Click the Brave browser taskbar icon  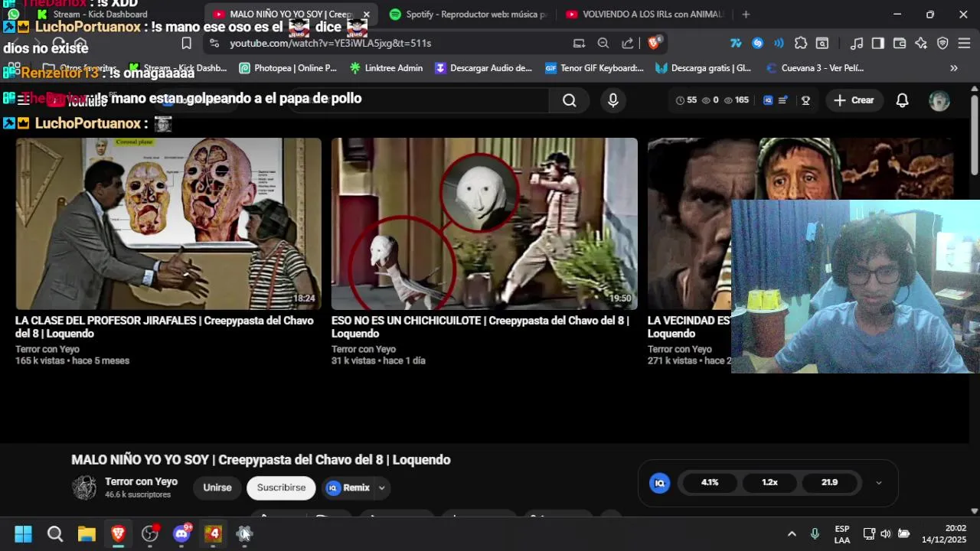point(118,533)
